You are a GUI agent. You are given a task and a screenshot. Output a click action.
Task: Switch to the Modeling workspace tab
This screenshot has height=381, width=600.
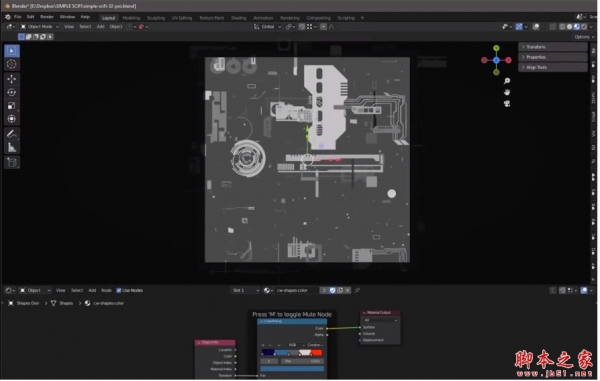tap(131, 18)
